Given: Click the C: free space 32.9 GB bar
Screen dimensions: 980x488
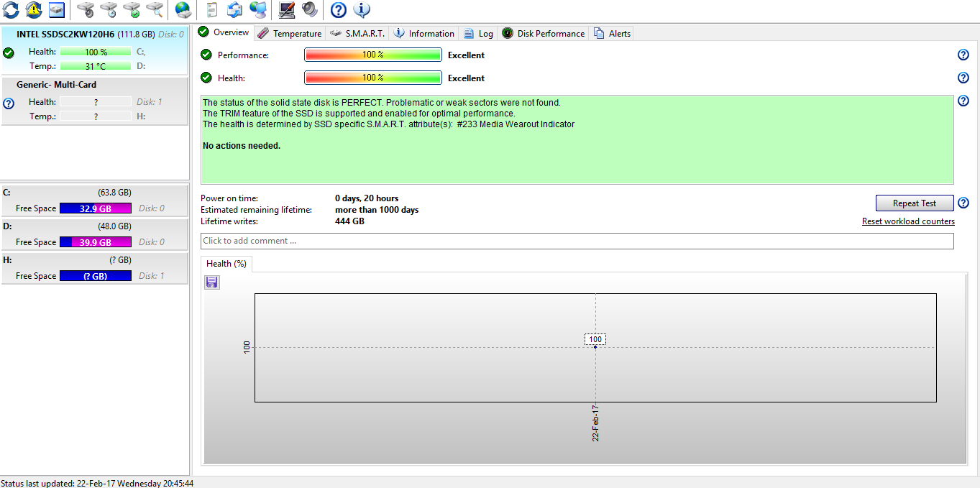Looking at the screenshot, I should (96, 208).
